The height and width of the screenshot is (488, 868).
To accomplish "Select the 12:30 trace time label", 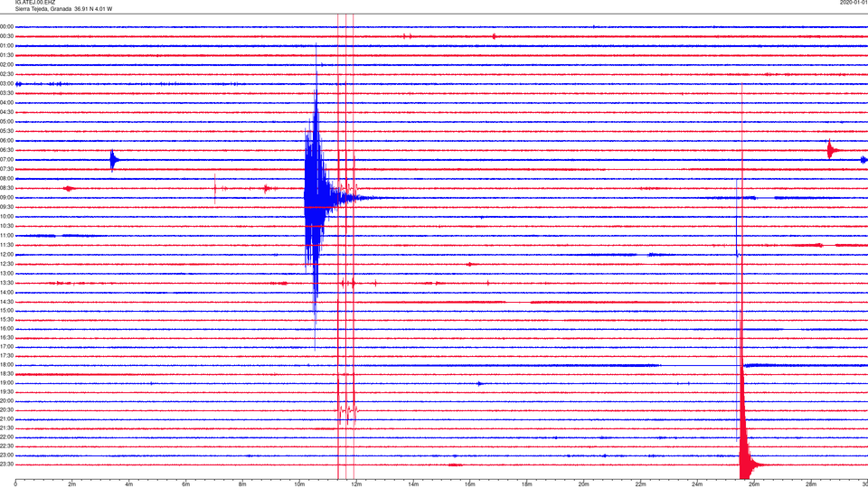I will pyautogui.click(x=6, y=264).
